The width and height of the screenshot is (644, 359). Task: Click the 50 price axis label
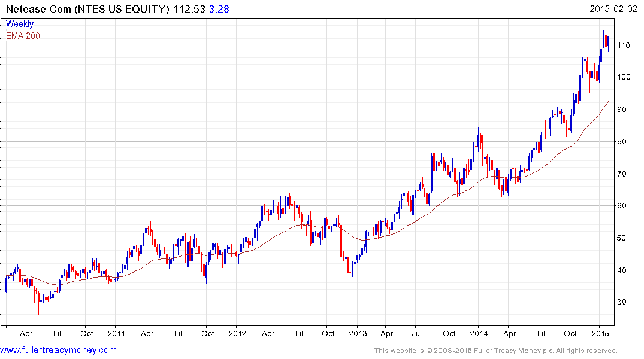tap(622, 238)
